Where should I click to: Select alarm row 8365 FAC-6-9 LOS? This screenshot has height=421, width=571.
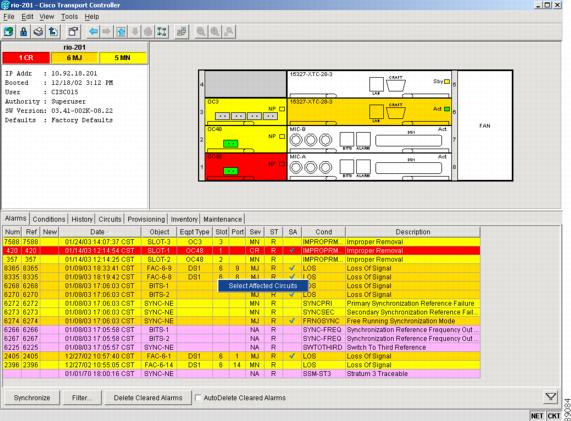click(x=241, y=268)
